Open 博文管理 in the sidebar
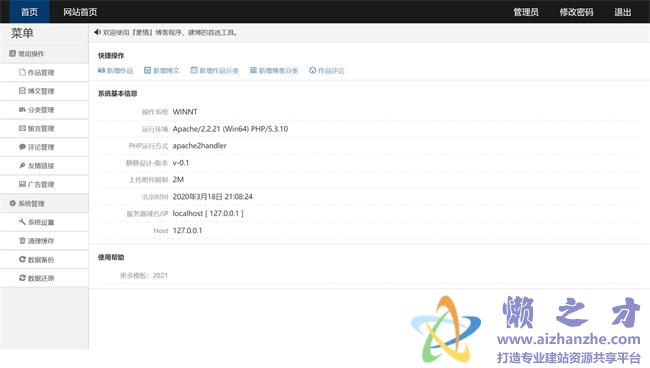Viewport: 650px width, 368px height. coord(44,91)
